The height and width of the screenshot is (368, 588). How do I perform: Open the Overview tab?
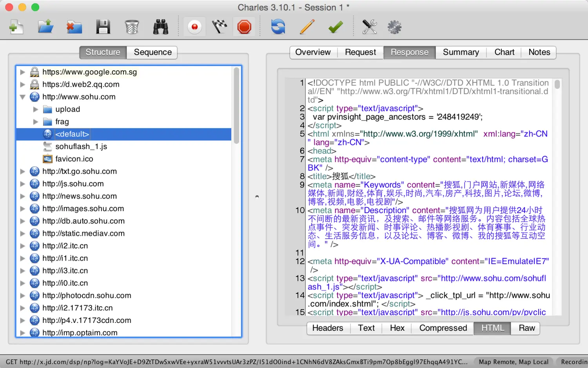313,52
